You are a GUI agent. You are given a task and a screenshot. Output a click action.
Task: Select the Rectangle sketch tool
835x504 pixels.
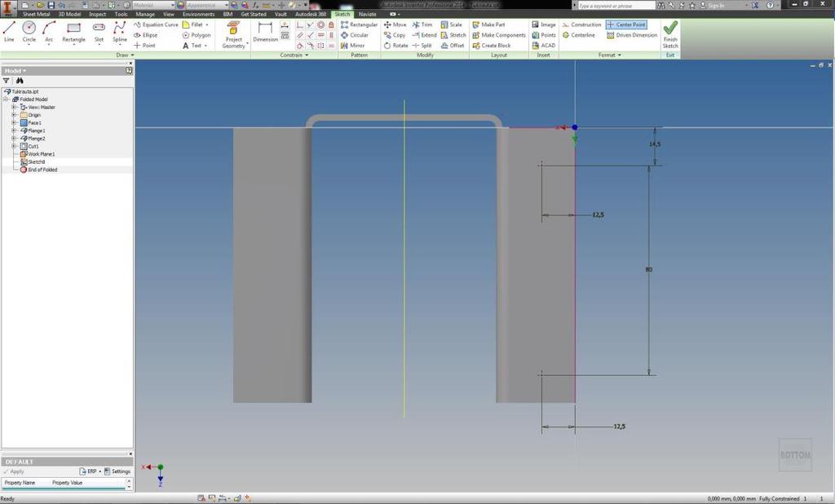point(73,32)
